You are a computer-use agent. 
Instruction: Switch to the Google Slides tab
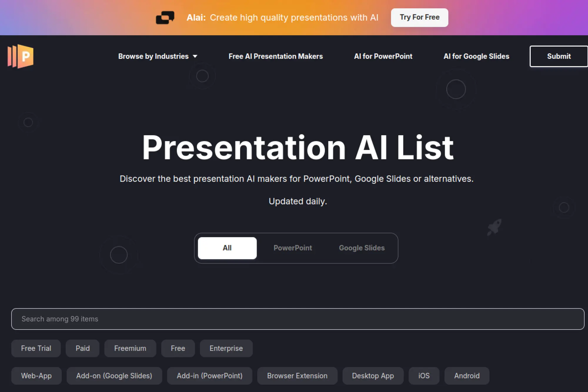362,248
